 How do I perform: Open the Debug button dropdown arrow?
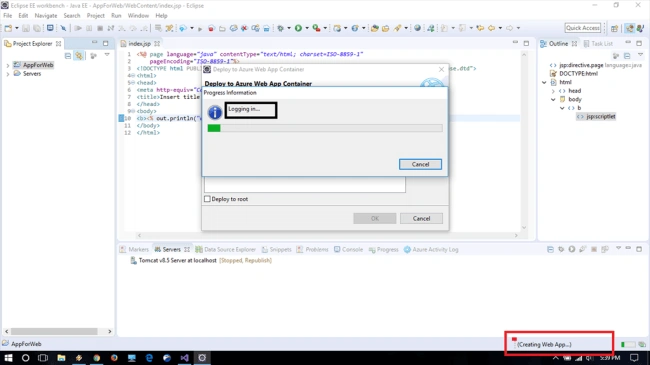(x=289, y=28)
